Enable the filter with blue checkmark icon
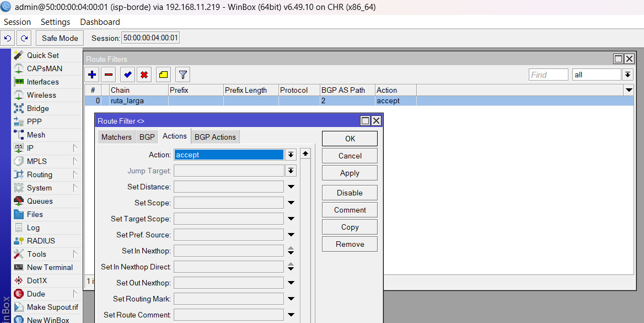 [x=128, y=75]
